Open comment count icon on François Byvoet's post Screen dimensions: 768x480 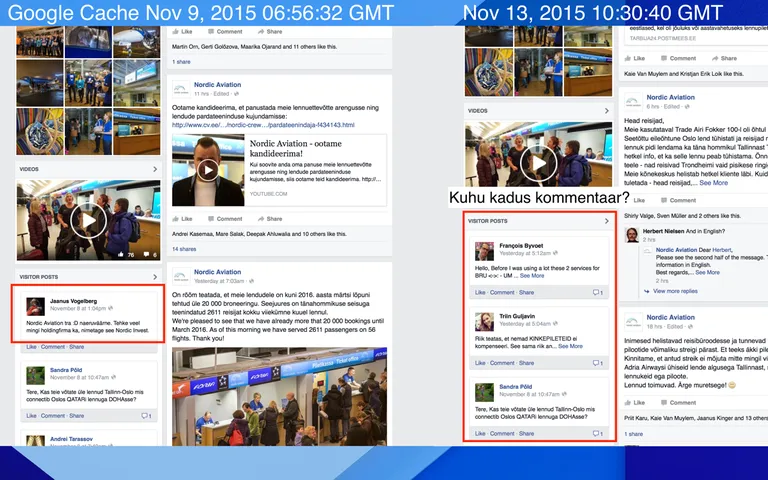tap(598, 292)
